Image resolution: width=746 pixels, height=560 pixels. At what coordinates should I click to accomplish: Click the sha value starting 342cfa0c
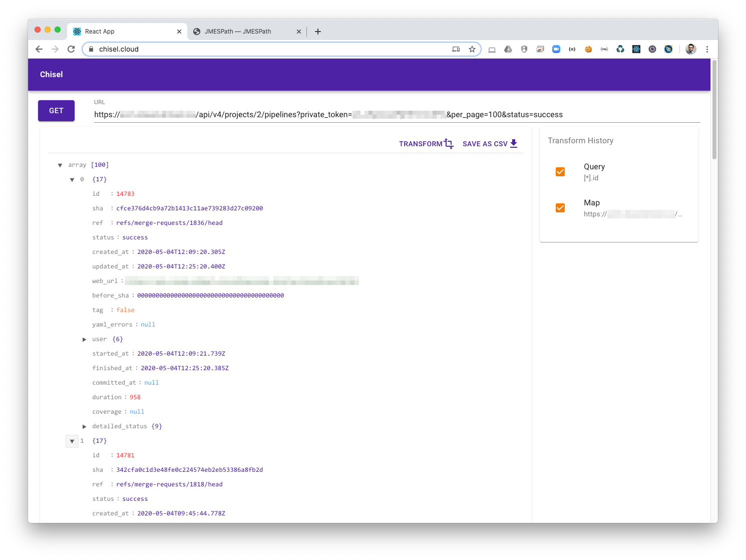click(x=189, y=470)
